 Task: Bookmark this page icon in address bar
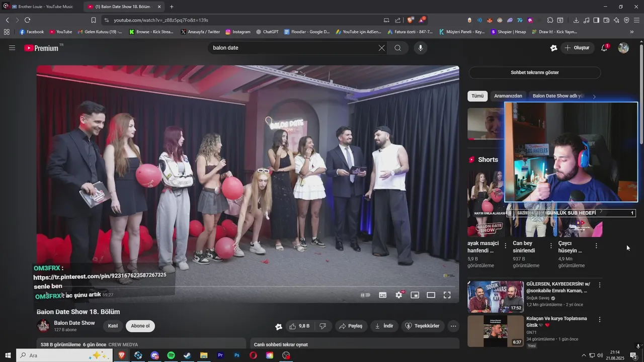pos(93,20)
